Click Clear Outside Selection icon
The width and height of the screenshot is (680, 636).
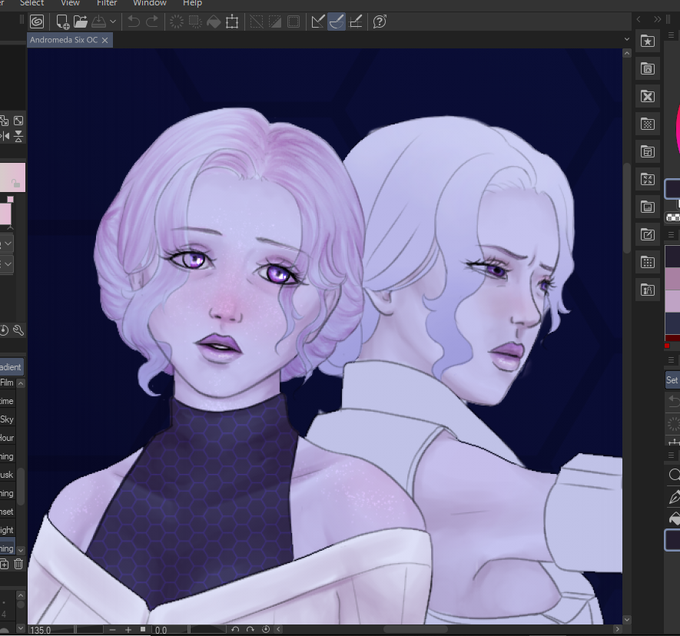click(x=195, y=21)
